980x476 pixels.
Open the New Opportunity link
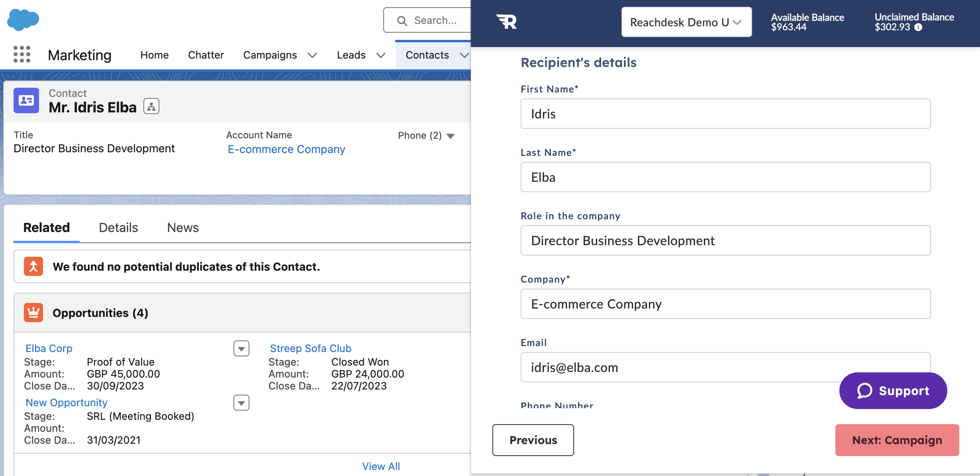click(67, 403)
